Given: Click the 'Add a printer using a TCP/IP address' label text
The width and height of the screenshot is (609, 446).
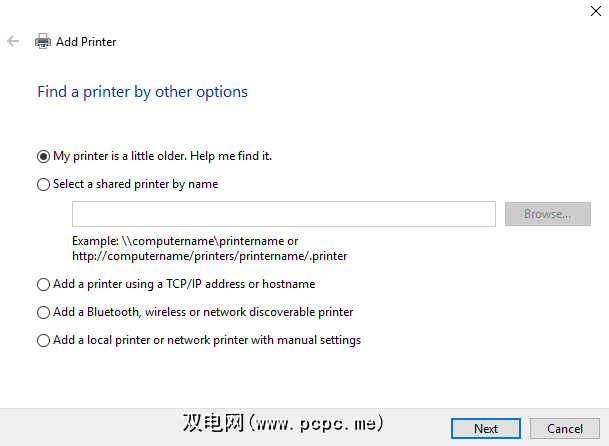Looking at the screenshot, I should coord(184,284).
